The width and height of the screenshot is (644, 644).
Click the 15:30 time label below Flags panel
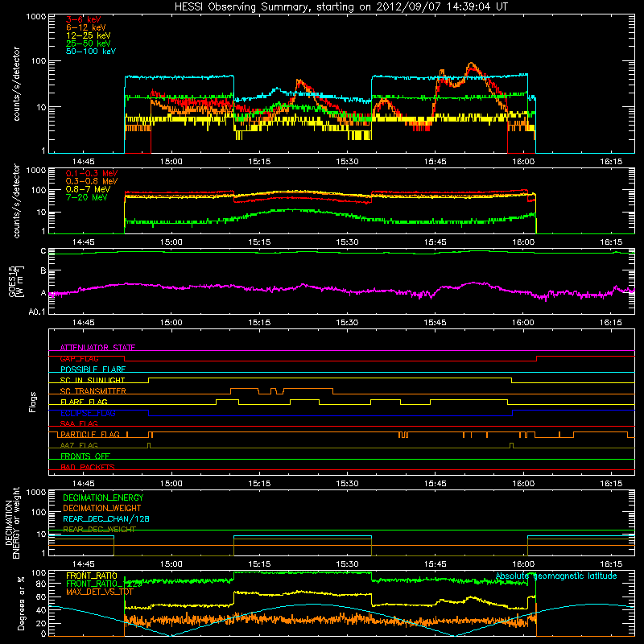(x=347, y=484)
